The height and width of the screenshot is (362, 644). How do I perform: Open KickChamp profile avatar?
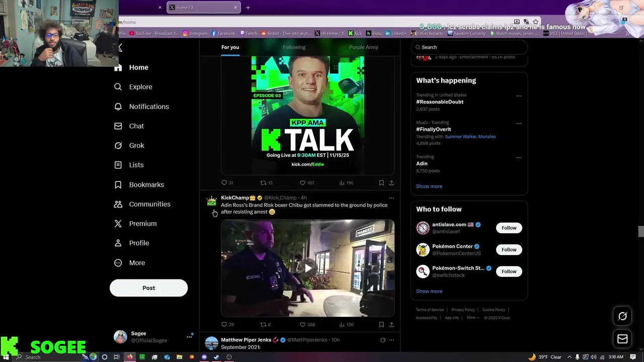(212, 202)
